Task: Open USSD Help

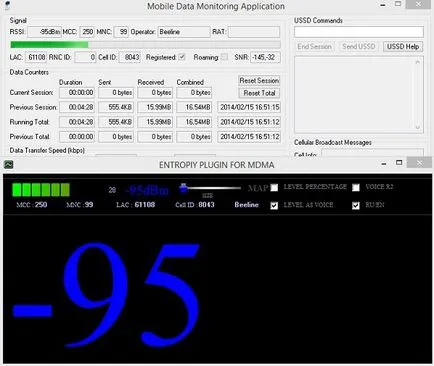Action: pyautogui.click(x=403, y=46)
